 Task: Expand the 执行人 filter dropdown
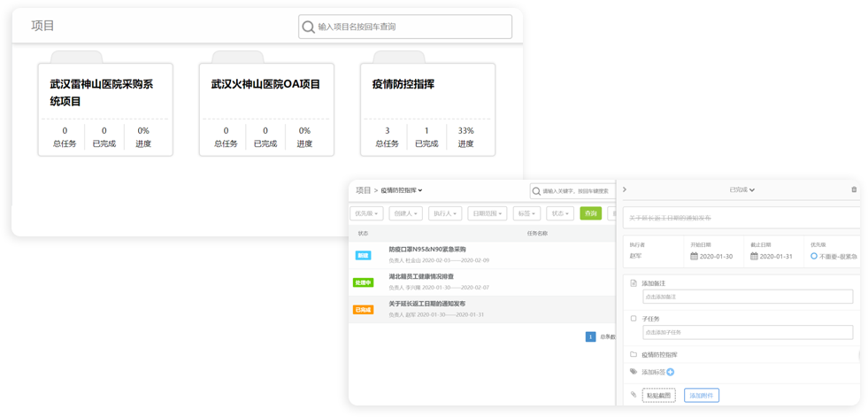click(444, 213)
